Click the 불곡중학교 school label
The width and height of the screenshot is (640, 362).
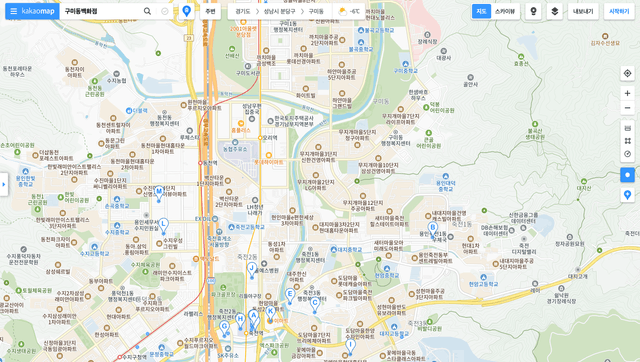coord(361,49)
